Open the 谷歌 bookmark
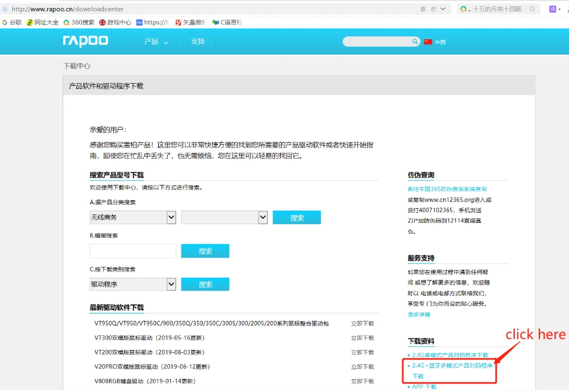 click(x=12, y=23)
